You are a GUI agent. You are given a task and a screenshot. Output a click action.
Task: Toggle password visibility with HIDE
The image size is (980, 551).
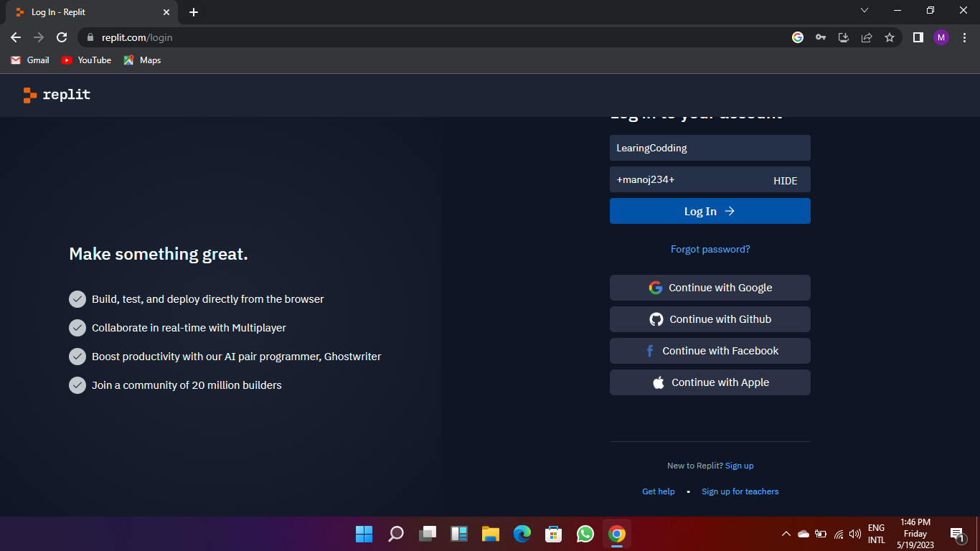click(x=786, y=181)
